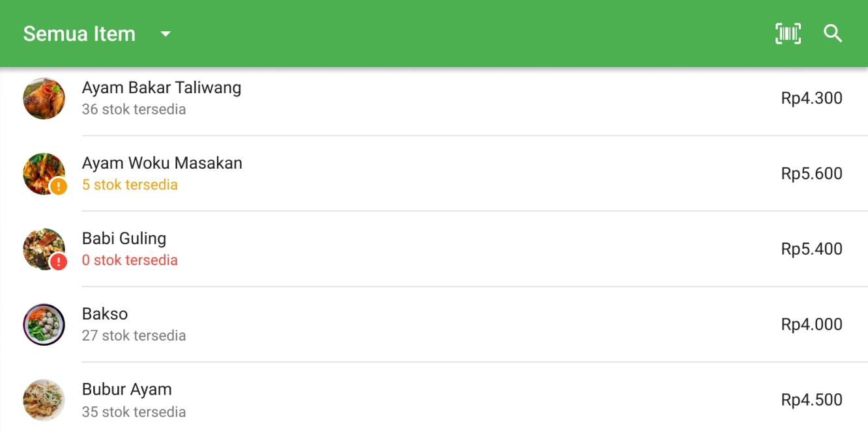Click the orange low-stock warning badge
This screenshot has height=433, width=868.
tap(59, 187)
